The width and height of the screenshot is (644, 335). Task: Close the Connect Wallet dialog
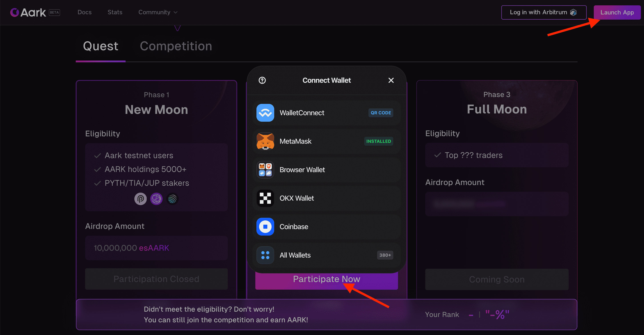tap(391, 80)
